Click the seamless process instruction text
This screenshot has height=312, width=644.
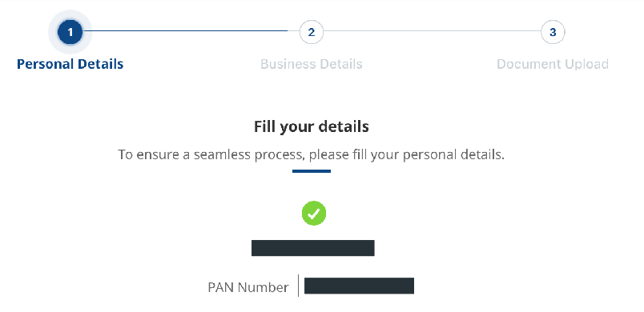[x=311, y=155]
